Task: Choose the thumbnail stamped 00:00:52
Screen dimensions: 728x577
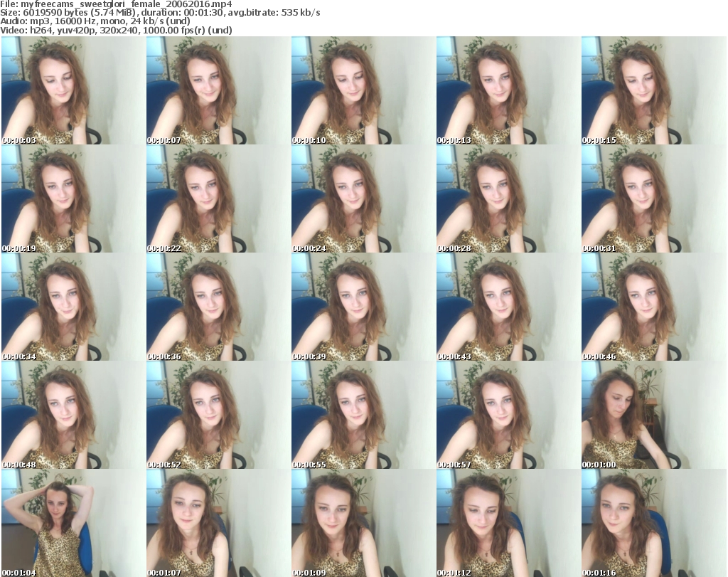Action: [218, 415]
